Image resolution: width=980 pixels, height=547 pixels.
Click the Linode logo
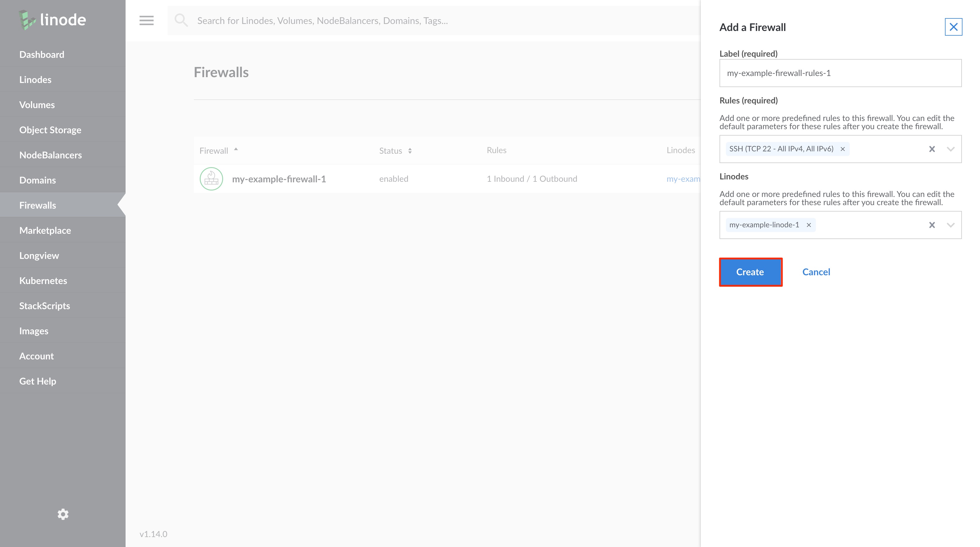(53, 20)
